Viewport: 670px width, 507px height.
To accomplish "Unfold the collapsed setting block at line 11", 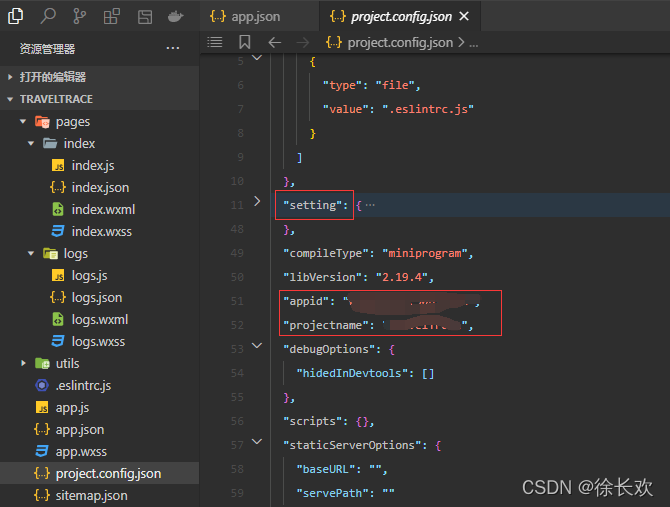I will click(x=257, y=201).
